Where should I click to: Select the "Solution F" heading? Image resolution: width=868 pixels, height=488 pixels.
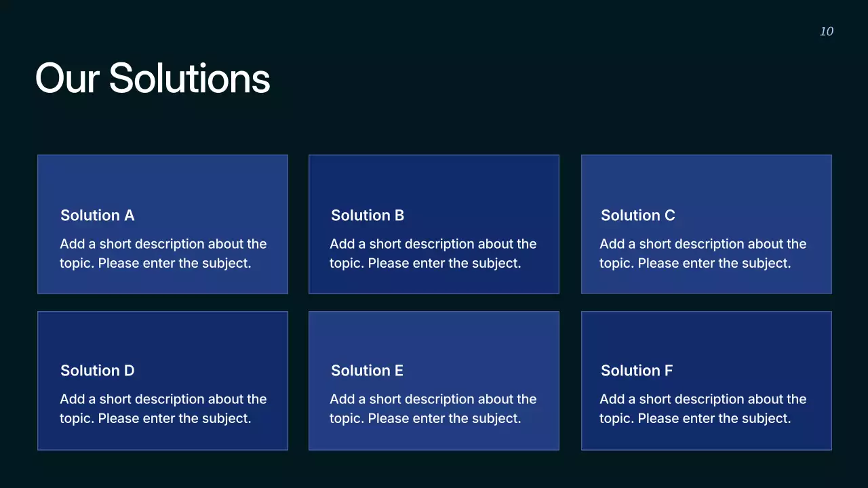[637, 371]
